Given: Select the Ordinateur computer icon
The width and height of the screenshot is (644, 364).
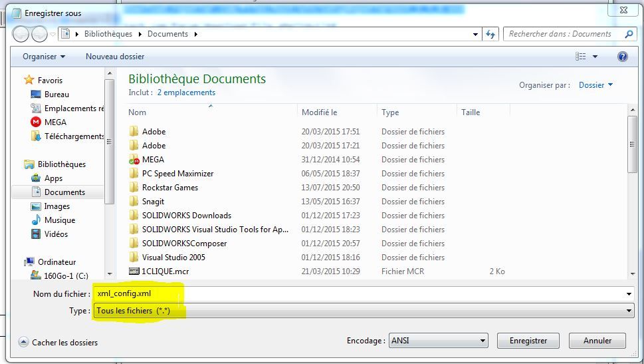Looking at the screenshot, I should coord(29,262).
